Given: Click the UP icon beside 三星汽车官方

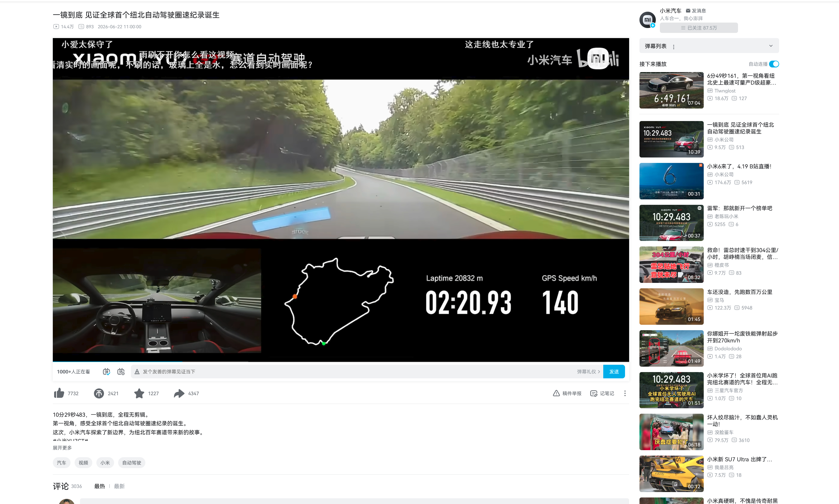Looking at the screenshot, I should coord(710,391).
